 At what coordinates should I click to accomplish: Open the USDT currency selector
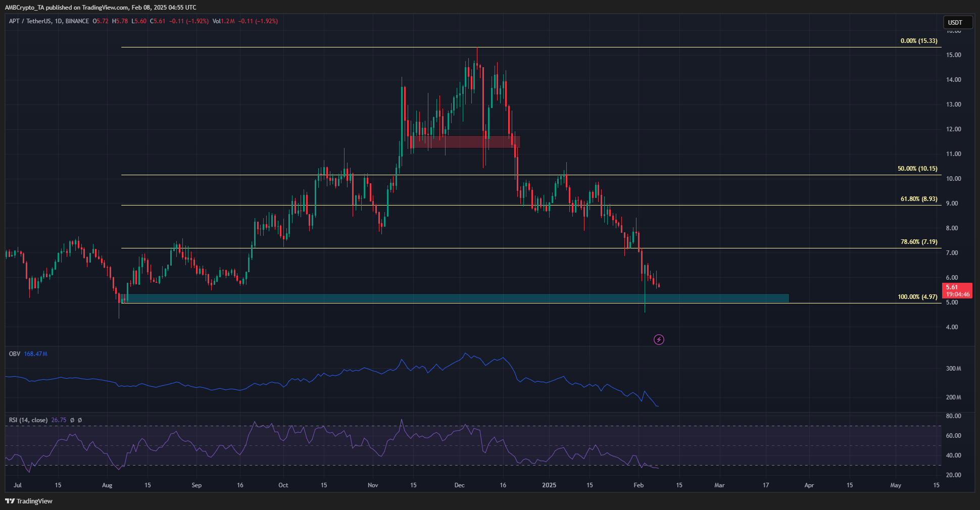click(x=957, y=22)
